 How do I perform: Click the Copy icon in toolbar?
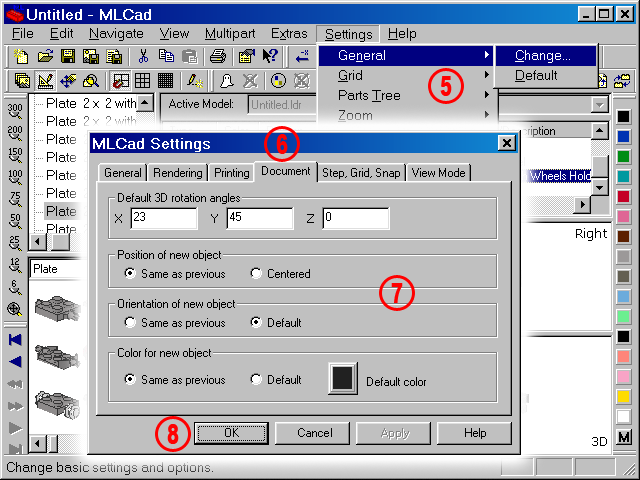[166, 56]
